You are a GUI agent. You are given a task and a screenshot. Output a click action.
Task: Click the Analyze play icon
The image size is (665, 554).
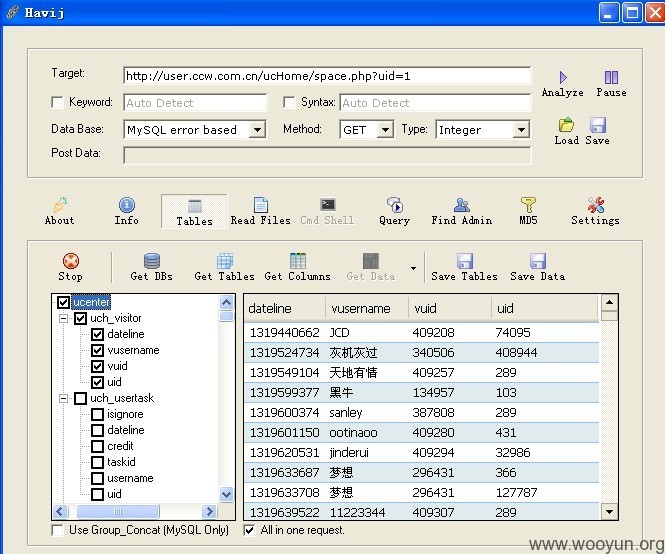click(x=563, y=77)
